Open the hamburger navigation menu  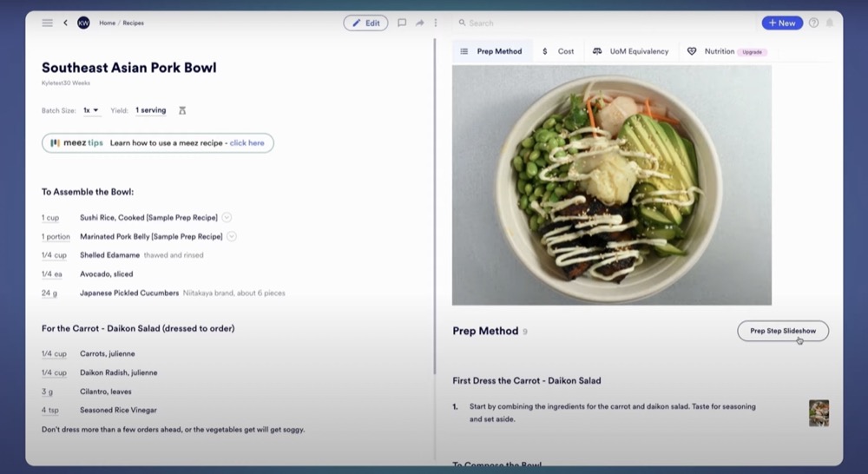click(x=48, y=23)
